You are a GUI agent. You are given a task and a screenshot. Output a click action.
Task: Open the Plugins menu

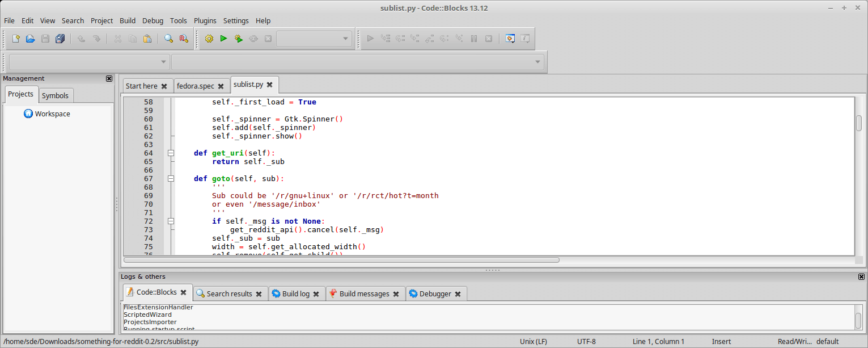click(205, 20)
